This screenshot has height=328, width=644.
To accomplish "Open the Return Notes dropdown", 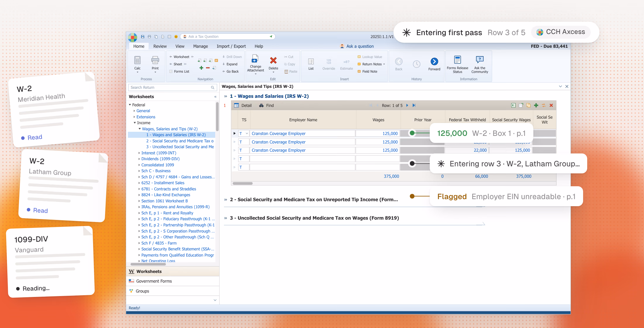I will 384,64.
